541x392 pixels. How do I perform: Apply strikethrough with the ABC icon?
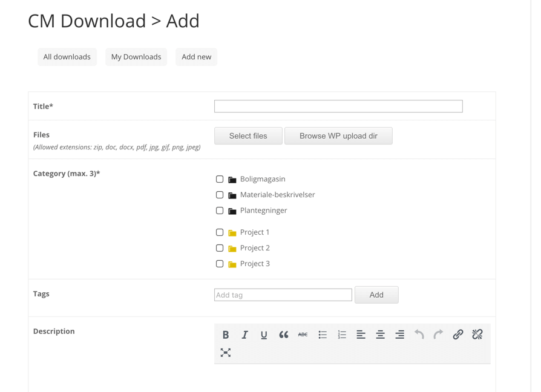(x=303, y=335)
